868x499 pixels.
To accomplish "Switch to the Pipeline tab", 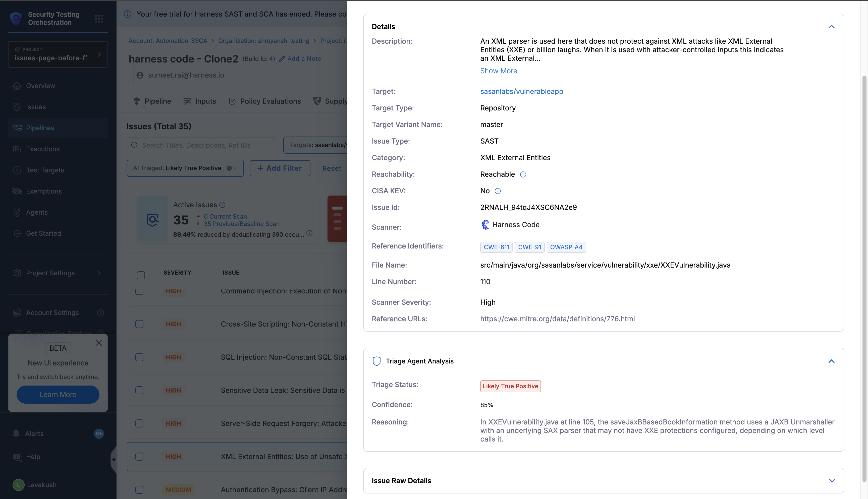I will pyautogui.click(x=152, y=101).
